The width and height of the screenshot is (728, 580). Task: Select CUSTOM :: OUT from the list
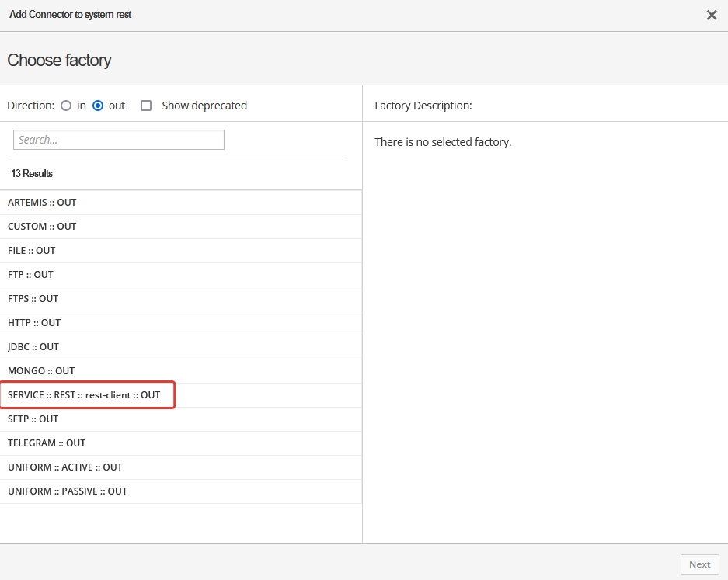[43, 227]
